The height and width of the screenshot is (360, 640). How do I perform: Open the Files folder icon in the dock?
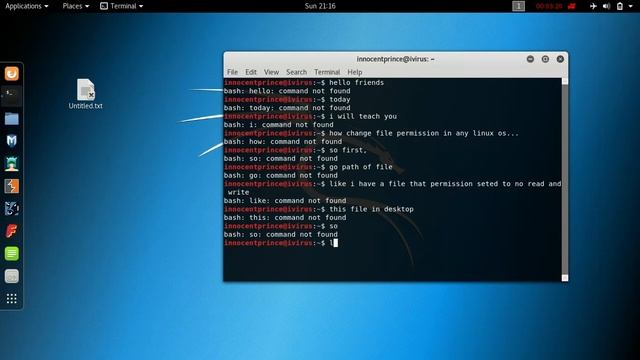(x=11, y=119)
